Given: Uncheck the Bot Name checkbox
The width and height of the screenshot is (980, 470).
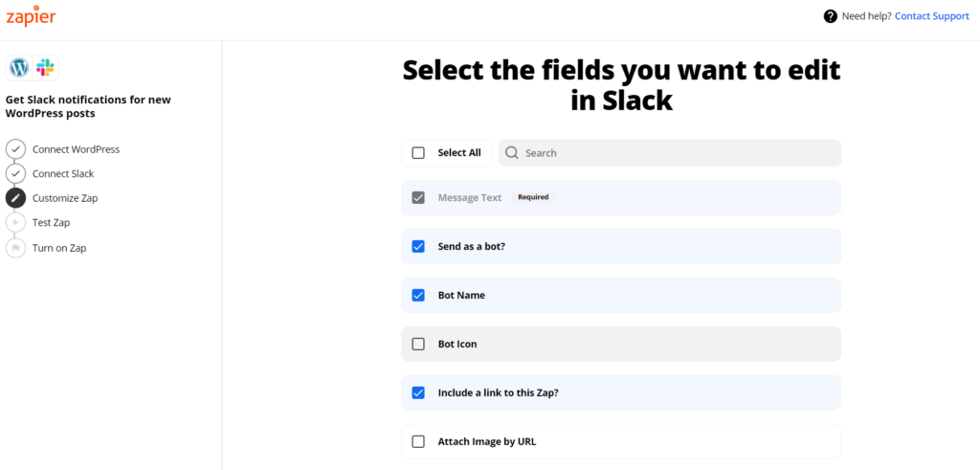Looking at the screenshot, I should pyautogui.click(x=418, y=295).
